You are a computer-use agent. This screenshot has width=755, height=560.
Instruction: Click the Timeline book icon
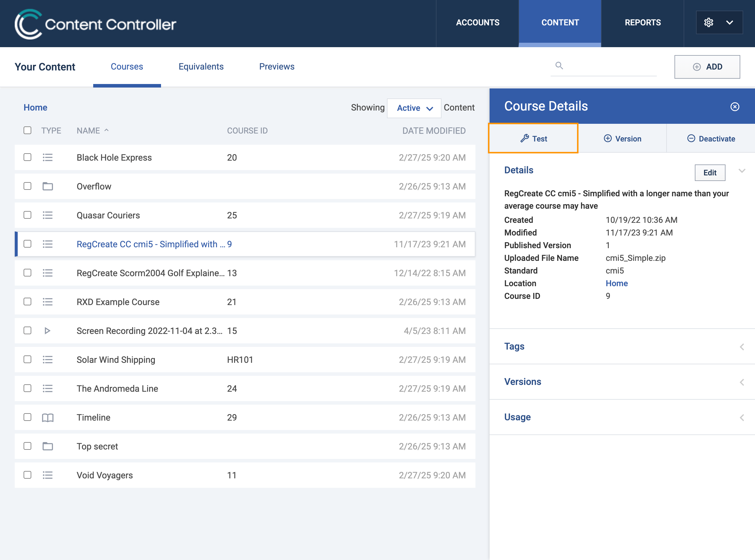coord(47,417)
